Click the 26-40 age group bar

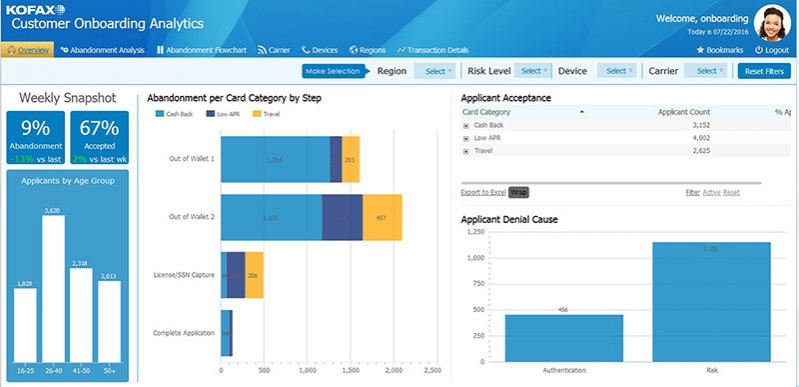coord(54,289)
